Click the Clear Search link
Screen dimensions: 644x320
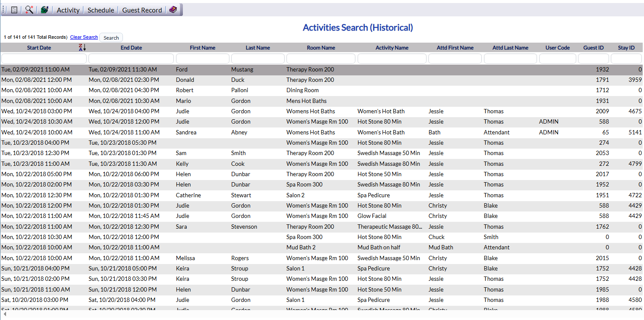[x=84, y=37]
